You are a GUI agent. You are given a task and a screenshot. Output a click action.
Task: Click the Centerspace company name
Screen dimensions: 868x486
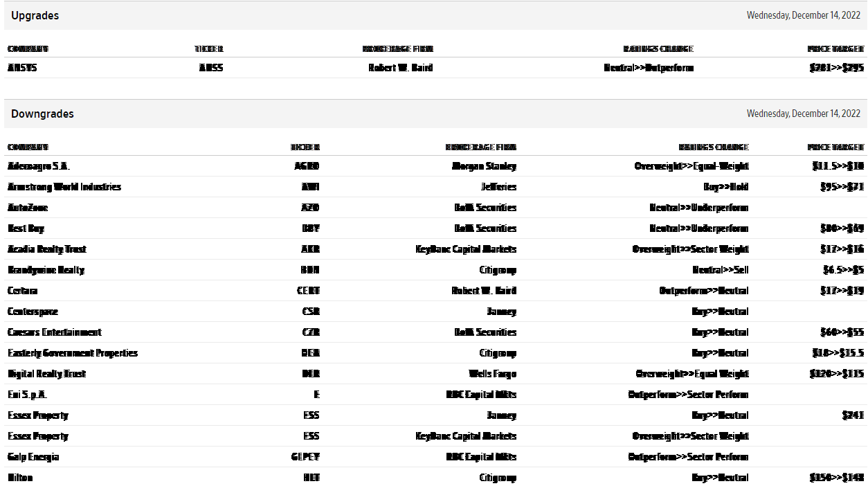click(x=33, y=312)
